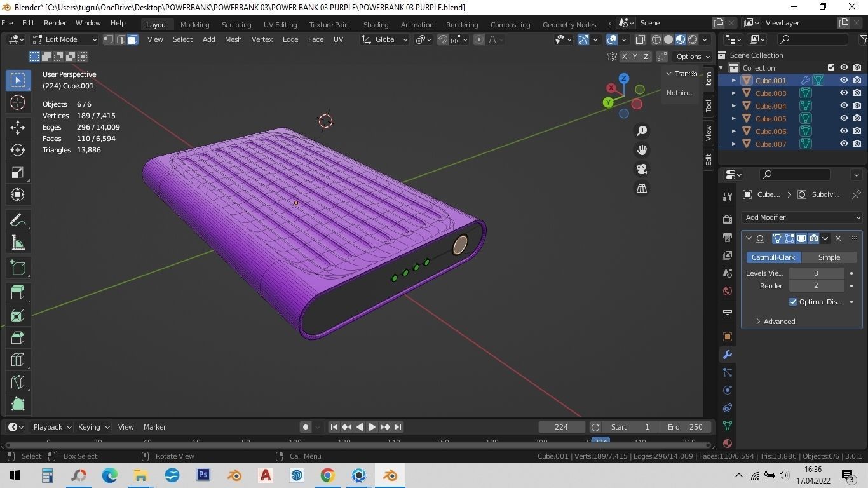The width and height of the screenshot is (868, 488).
Task: Switch perspective/orthographic grid icon
Action: coord(642,188)
